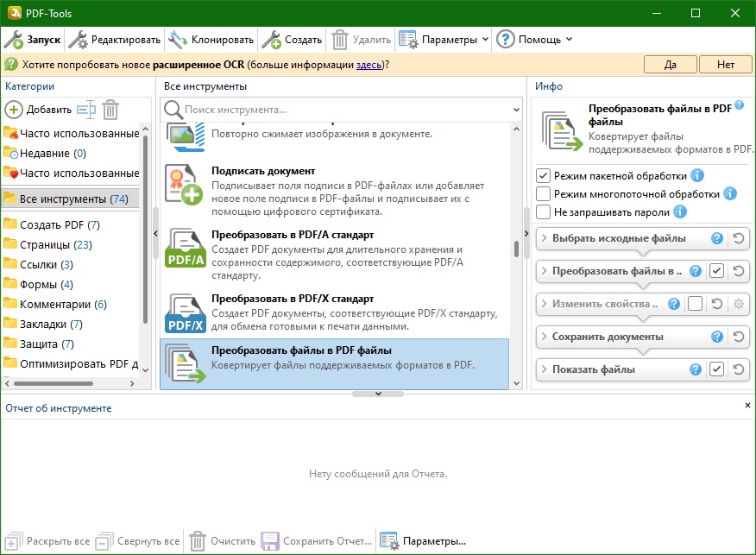Click info icon beside Режим пакетной обработки
The width and height of the screenshot is (756, 555).
coord(697,176)
